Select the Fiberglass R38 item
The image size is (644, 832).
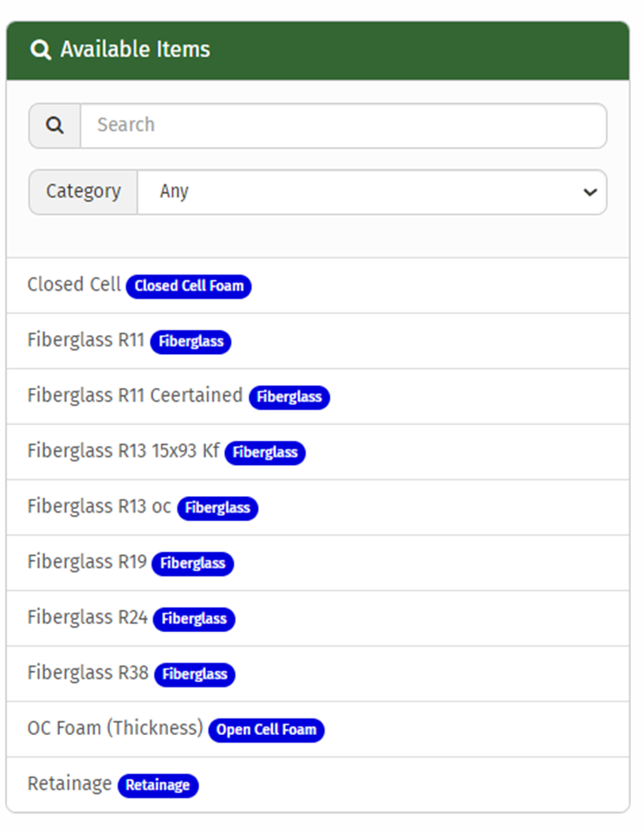coord(87,673)
